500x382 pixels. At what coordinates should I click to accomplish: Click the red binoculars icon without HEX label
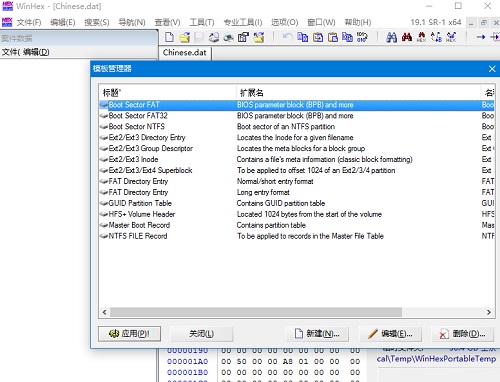click(x=407, y=37)
